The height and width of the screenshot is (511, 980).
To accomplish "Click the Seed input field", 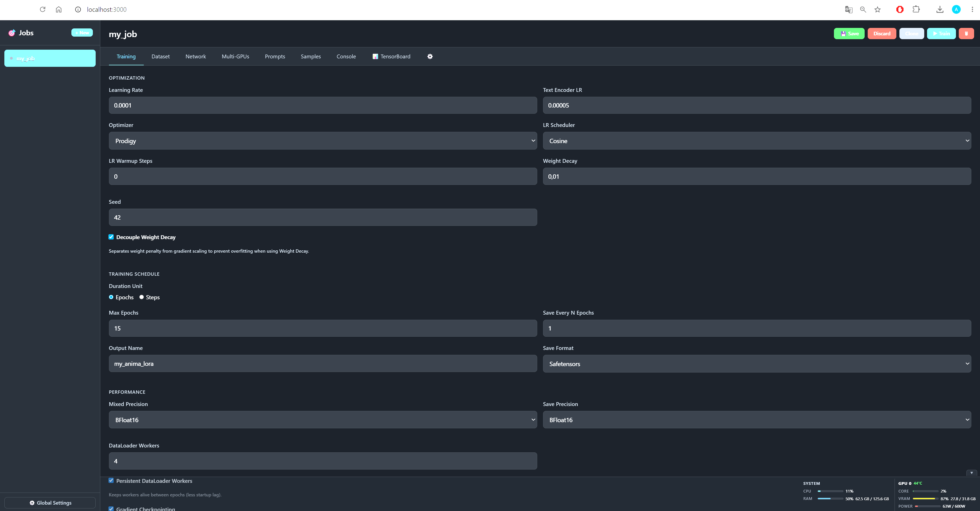I will 323,217.
